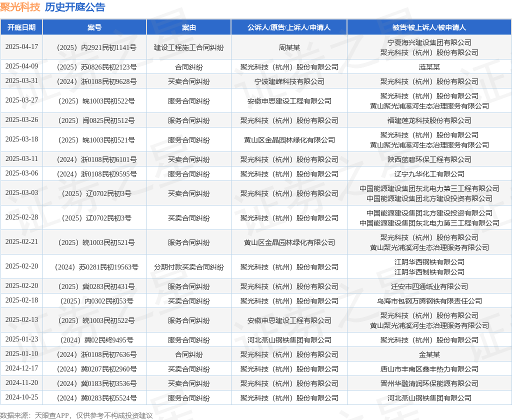Click the date cell 2024-11-20
Screen dimensions: 512x420
click(21, 383)
